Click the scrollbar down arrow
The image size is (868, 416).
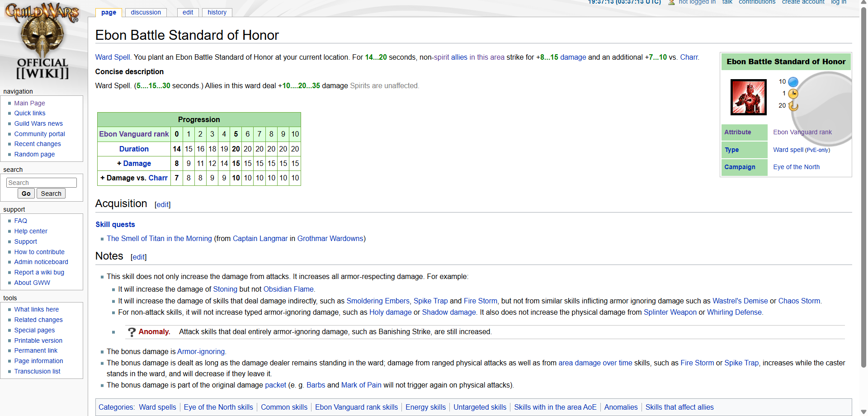coord(864,412)
